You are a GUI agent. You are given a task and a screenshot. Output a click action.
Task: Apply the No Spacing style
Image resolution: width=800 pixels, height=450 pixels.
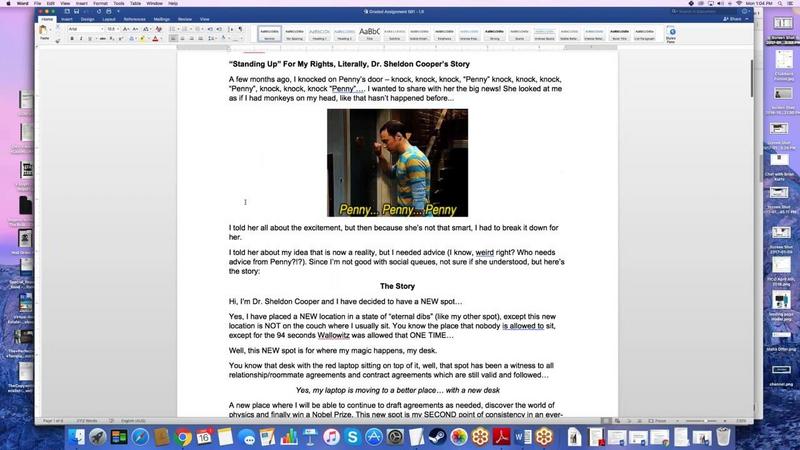294,34
